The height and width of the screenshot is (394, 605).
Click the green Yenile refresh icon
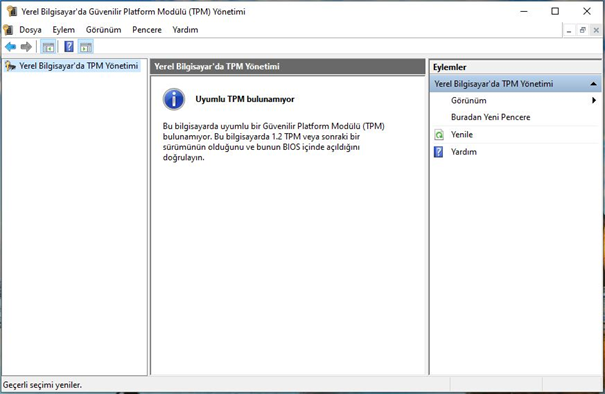[439, 135]
